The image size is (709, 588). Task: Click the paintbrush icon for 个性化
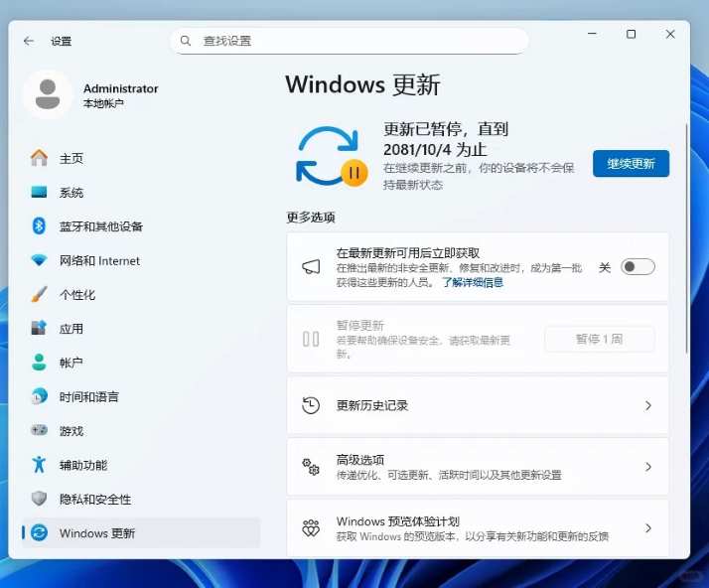pyautogui.click(x=39, y=294)
